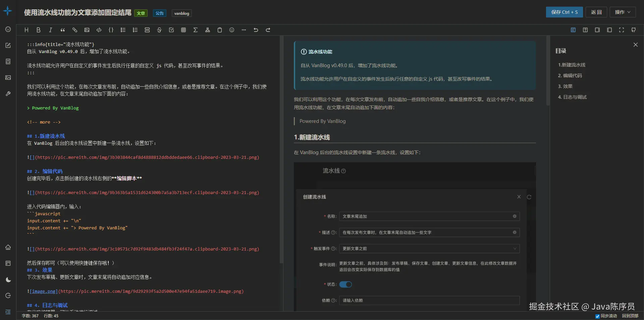Open site settings wrench icon in the sidebar
This screenshot has height=320, width=644.
pyautogui.click(x=8, y=94)
